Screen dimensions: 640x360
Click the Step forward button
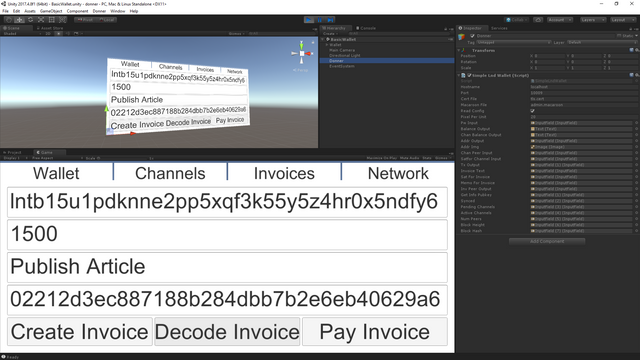click(x=330, y=20)
